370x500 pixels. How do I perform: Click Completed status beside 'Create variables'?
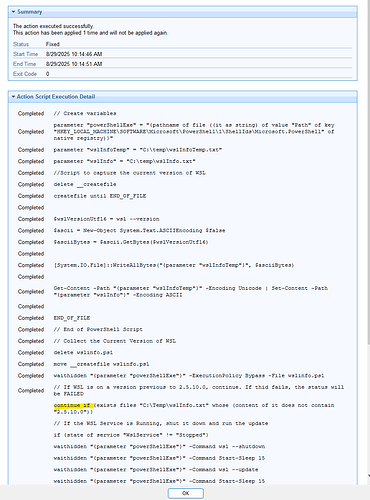click(31, 113)
